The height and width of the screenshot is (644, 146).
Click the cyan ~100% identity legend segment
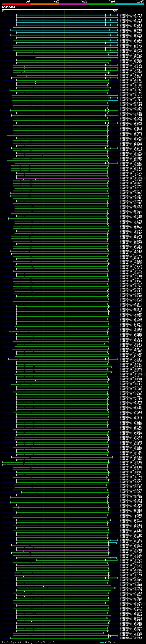pos(130,4)
